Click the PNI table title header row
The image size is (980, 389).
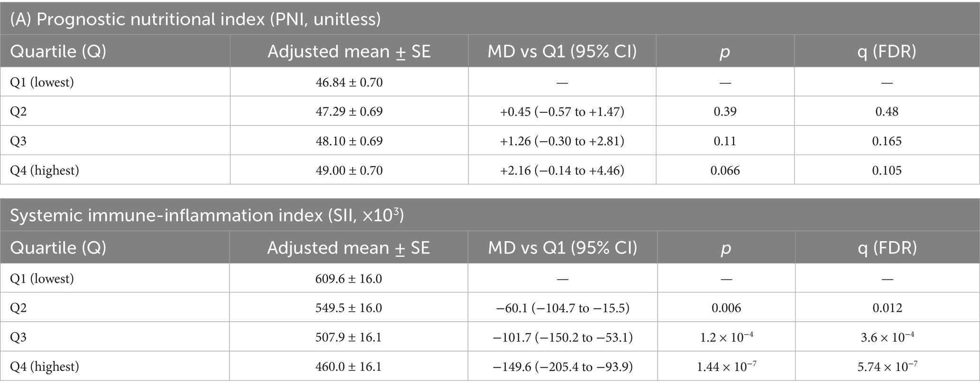click(195, 19)
